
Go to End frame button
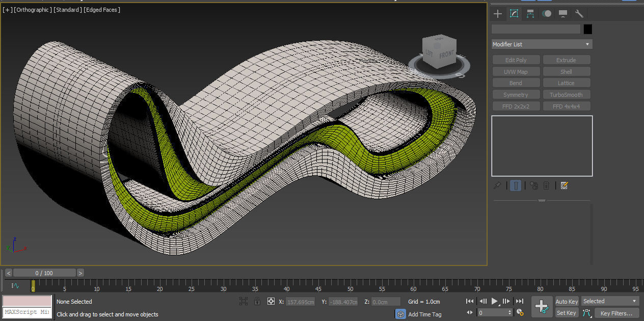coord(519,302)
